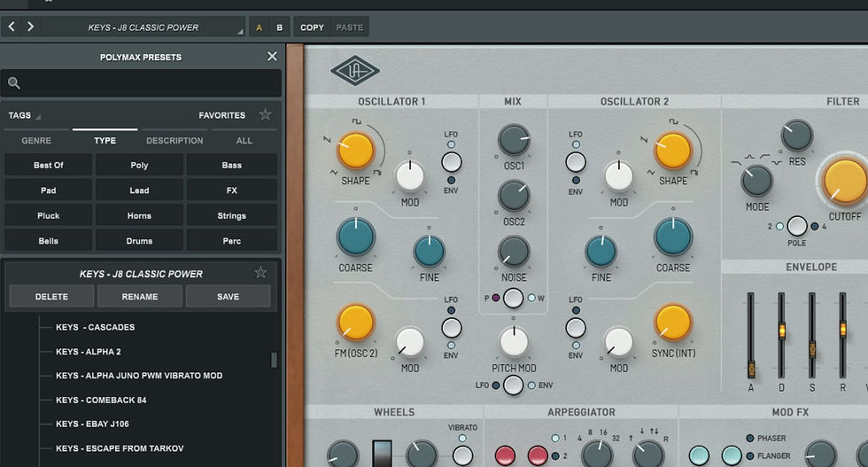
Task: Click the envelope Attack (A) slider
Action: pos(751,370)
